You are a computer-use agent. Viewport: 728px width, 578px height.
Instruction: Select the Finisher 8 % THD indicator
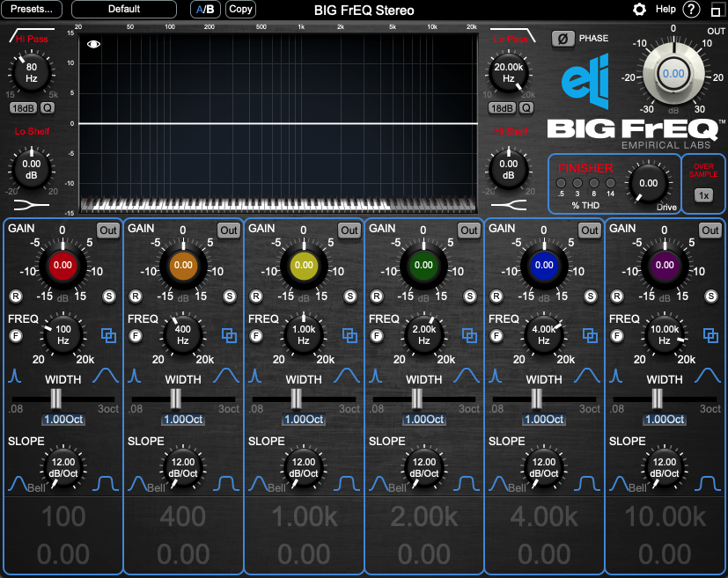[x=594, y=183]
